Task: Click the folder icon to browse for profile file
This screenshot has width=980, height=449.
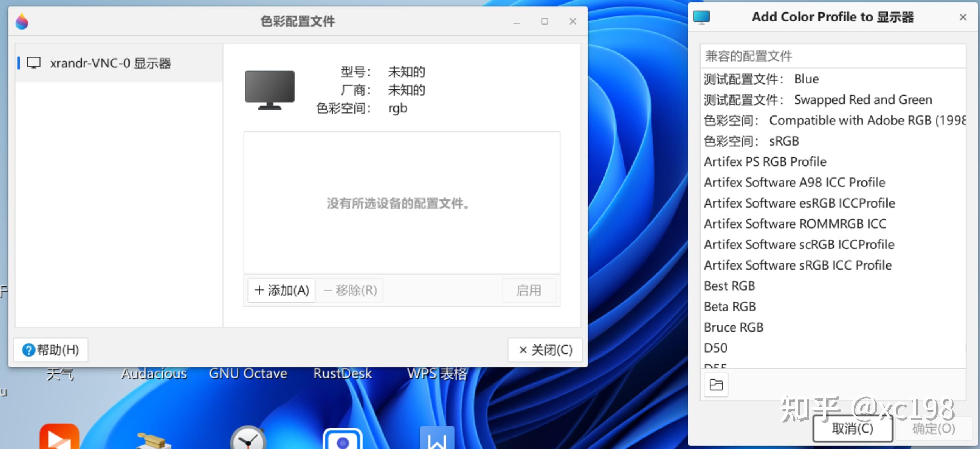Action: (x=716, y=384)
